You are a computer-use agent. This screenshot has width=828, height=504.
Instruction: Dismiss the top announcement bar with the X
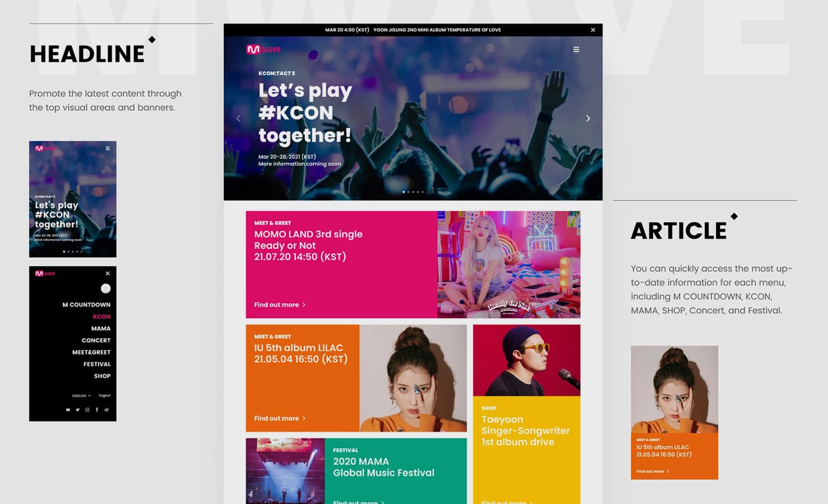coord(593,30)
